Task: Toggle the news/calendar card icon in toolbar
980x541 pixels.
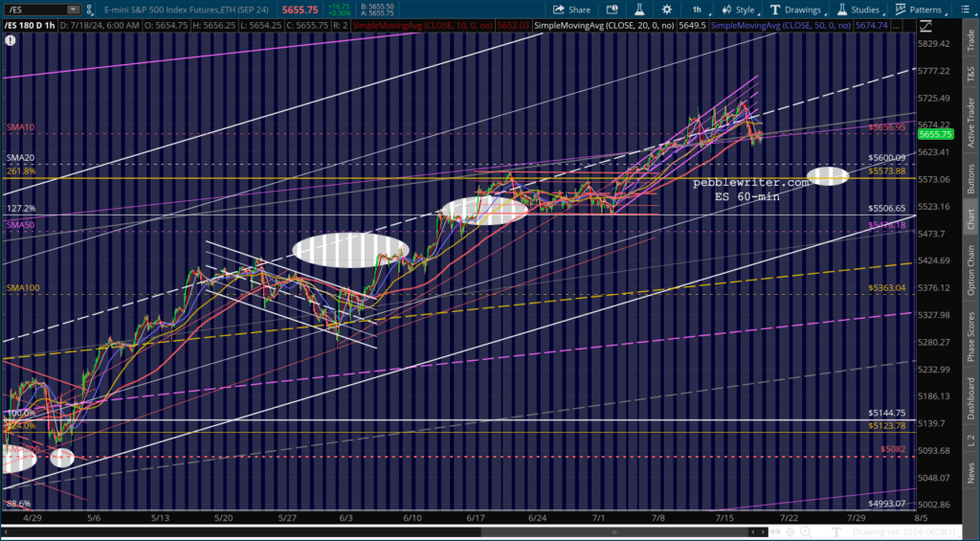Action: pos(612,10)
